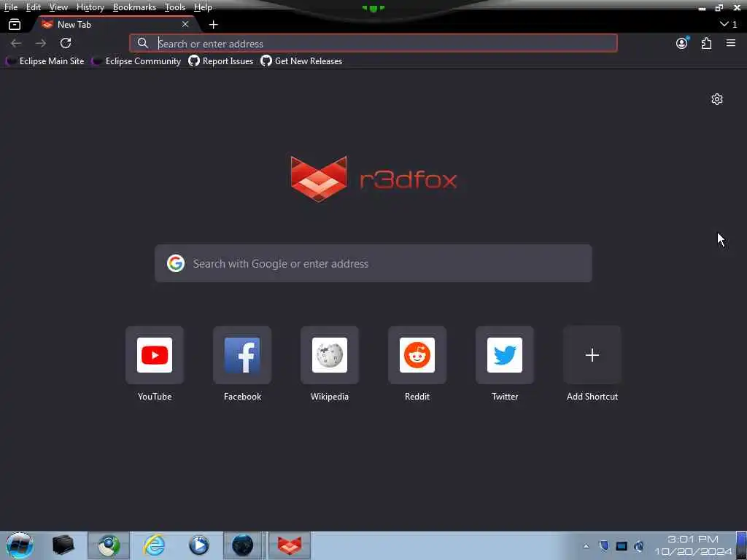Open Get New Releases bookmark
The image size is (747, 560).
(301, 61)
